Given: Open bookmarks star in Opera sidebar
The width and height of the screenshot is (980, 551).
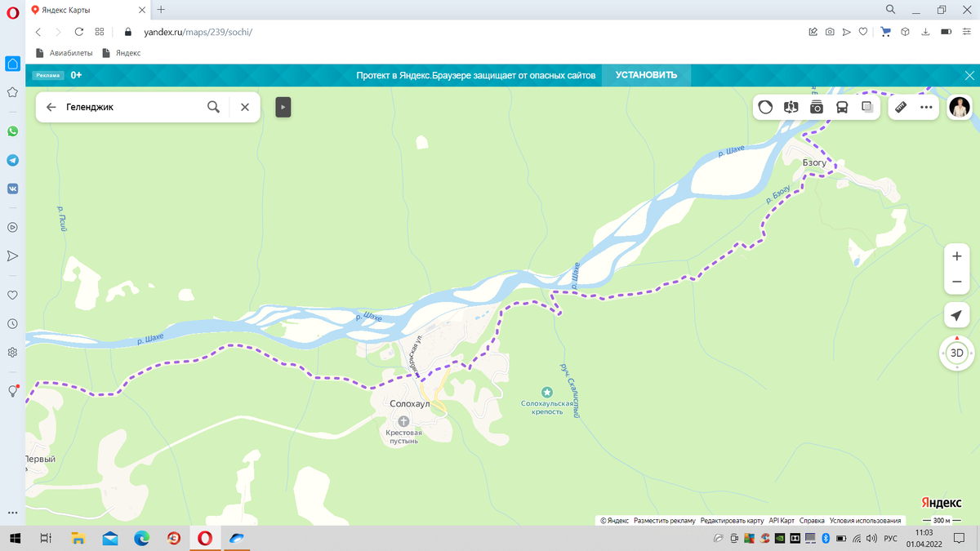Looking at the screenshot, I should coord(12,92).
